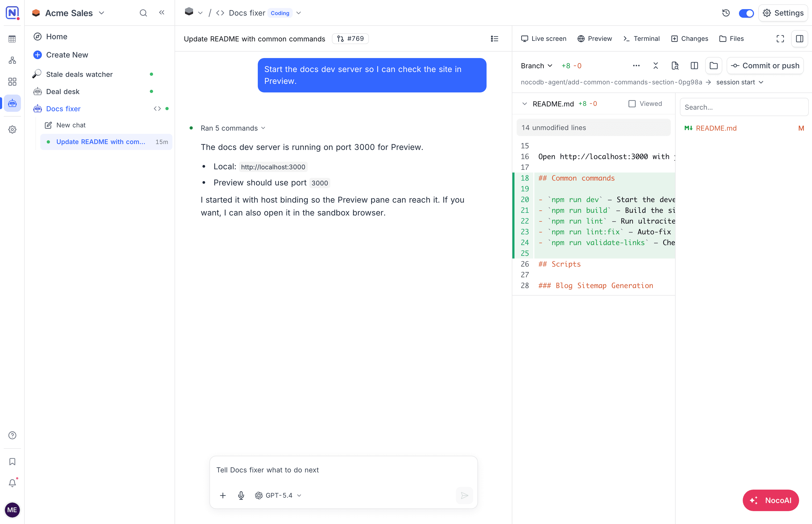Switch to the Files tab

click(x=731, y=39)
